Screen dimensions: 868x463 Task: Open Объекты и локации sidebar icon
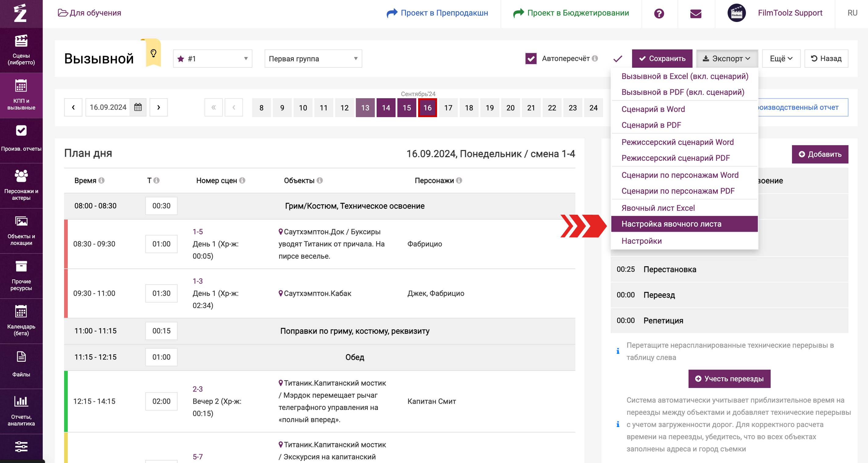click(x=21, y=221)
